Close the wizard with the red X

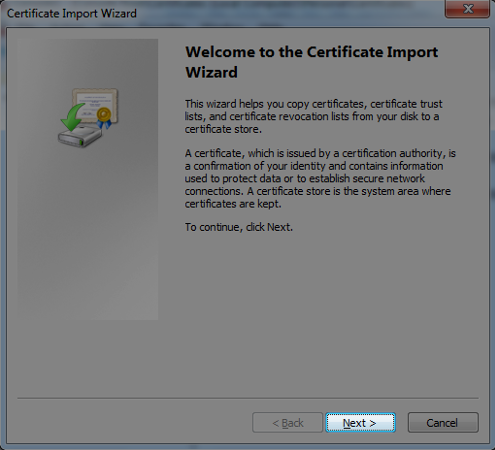(x=467, y=9)
